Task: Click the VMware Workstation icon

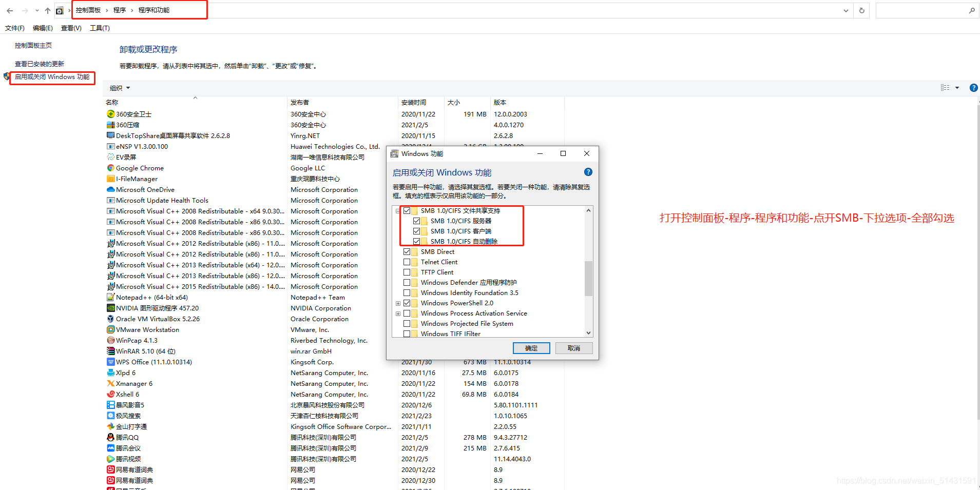Action: click(x=110, y=329)
